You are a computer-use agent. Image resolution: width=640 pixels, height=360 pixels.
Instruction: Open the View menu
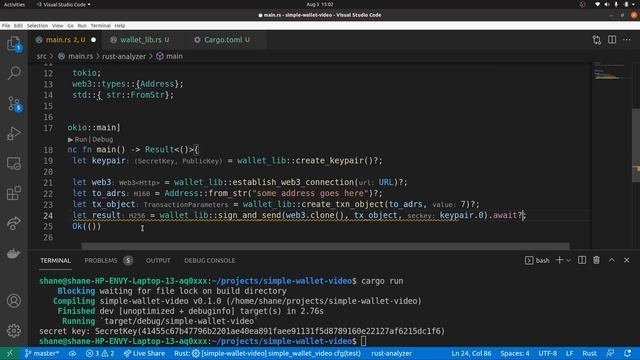click(x=58, y=25)
